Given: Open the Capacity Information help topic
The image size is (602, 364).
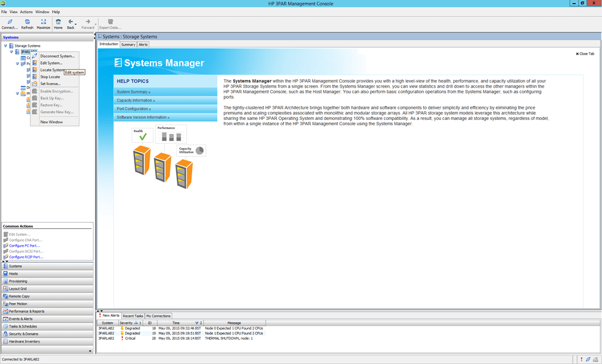Looking at the screenshot, I should click(165, 100).
